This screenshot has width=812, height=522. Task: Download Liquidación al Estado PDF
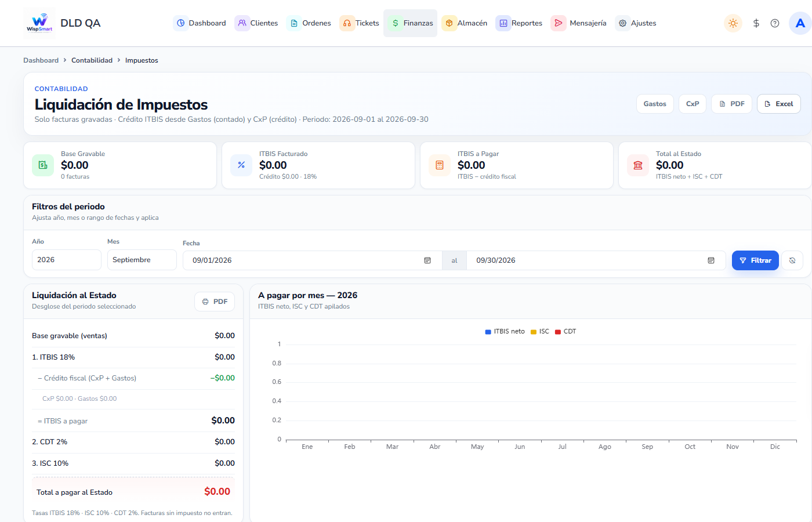point(215,302)
